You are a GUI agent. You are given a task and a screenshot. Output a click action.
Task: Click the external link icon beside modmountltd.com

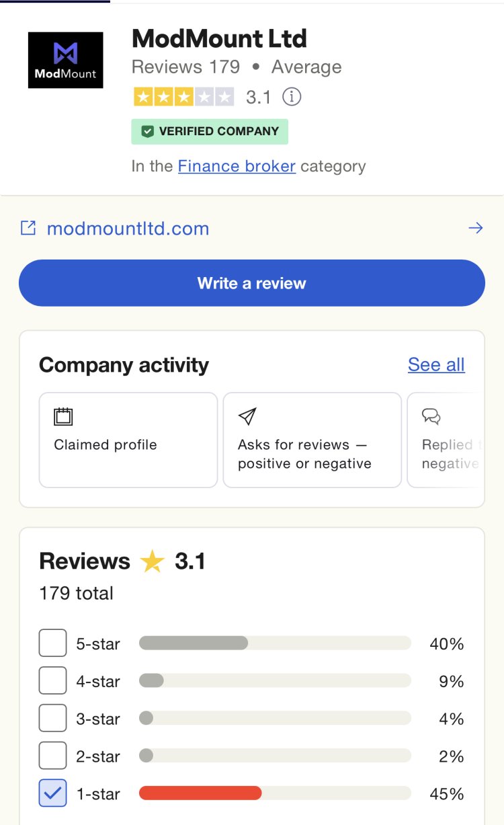pyautogui.click(x=28, y=229)
